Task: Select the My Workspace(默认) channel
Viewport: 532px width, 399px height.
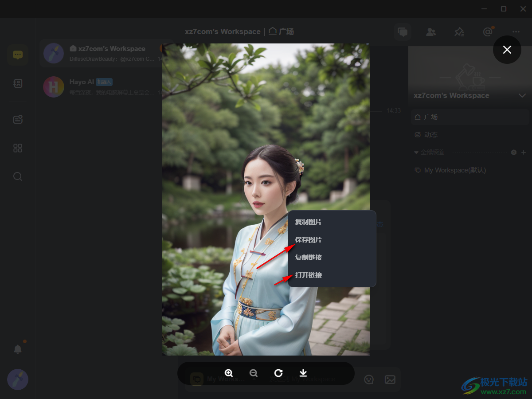Action: click(x=470, y=170)
